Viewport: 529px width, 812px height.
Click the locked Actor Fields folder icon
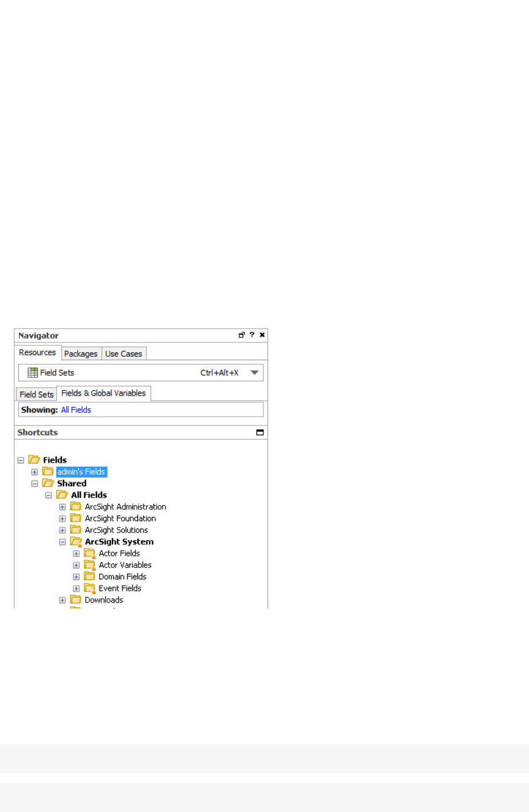(90, 553)
